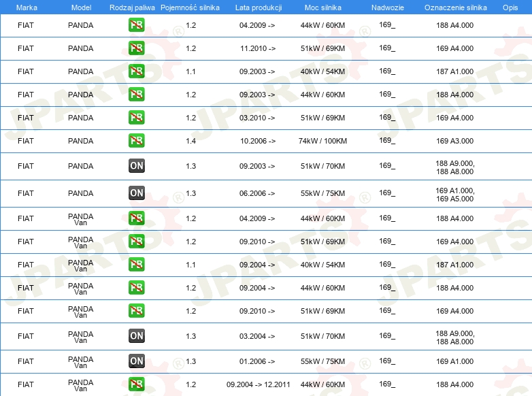Select petrol icon for PANDA Van 1.1 row
Image resolution: width=532 pixels, height=396 pixels.
click(136, 264)
